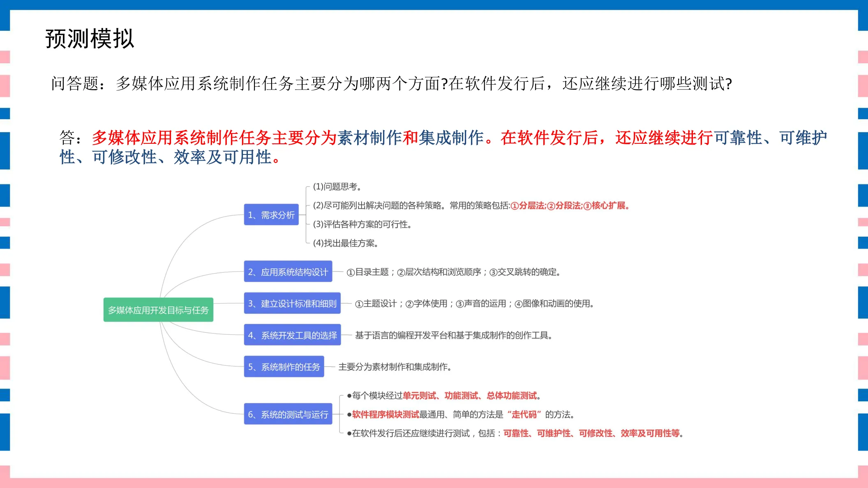Select the green root node 多媒体应用开发目标与任务
This screenshot has height=488, width=868.
158,310
